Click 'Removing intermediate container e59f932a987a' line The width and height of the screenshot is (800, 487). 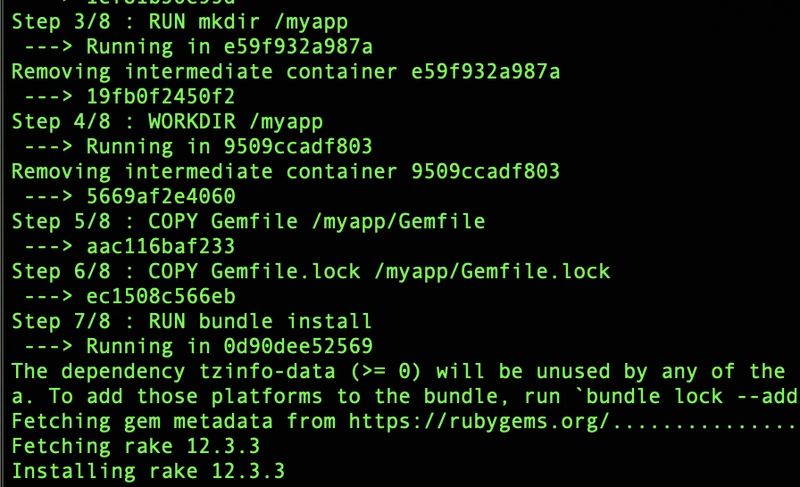coord(286,72)
